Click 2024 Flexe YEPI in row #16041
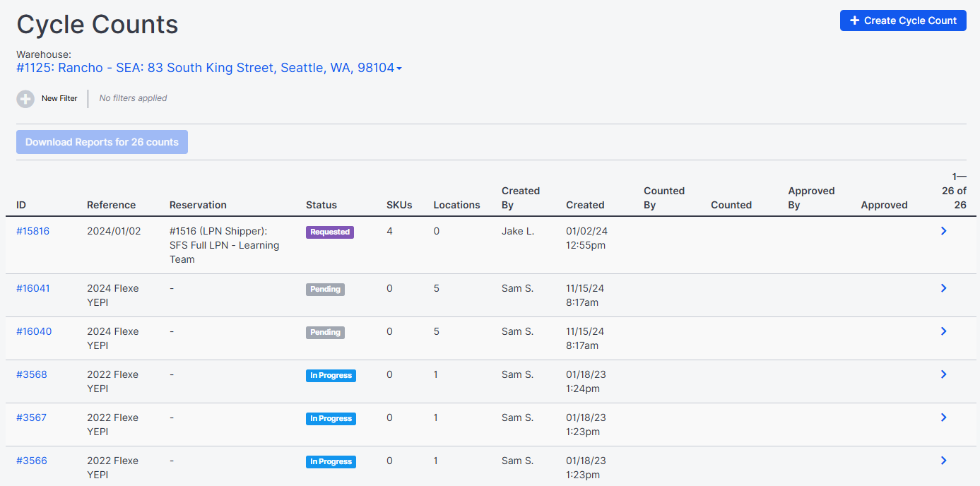Image resolution: width=980 pixels, height=486 pixels. point(113,295)
